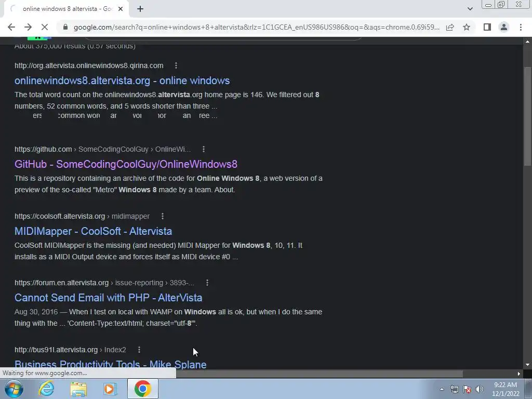Show hidden tray icons arrow
The height and width of the screenshot is (399, 532).
(442, 389)
